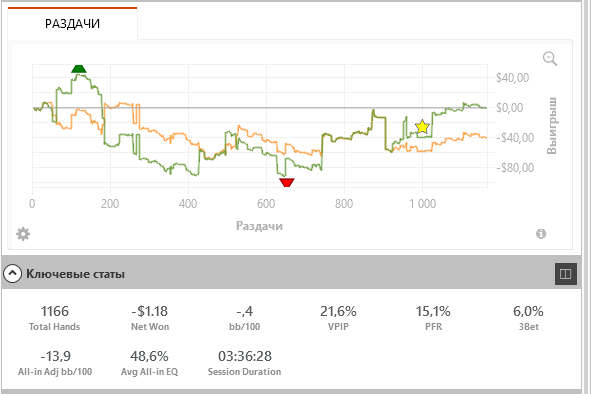Click the Раздачи horizontal axis label

click(x=259, y=226)
